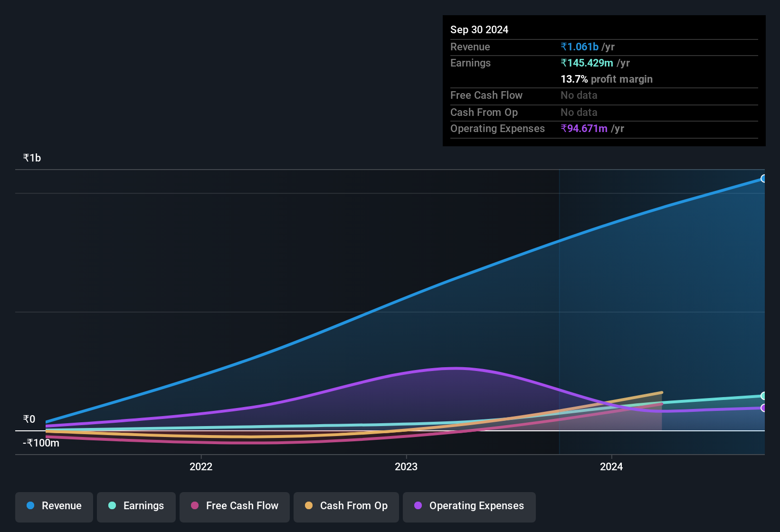Click the Sep 30 2024 tooltip date
This screenshot has width=780, height=532.
coord(479,29)
